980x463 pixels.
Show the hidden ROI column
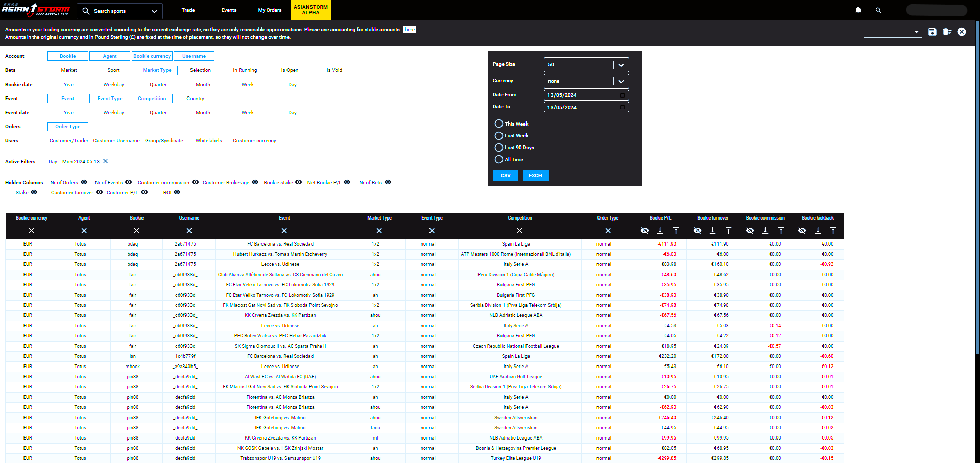pos(177,192)
